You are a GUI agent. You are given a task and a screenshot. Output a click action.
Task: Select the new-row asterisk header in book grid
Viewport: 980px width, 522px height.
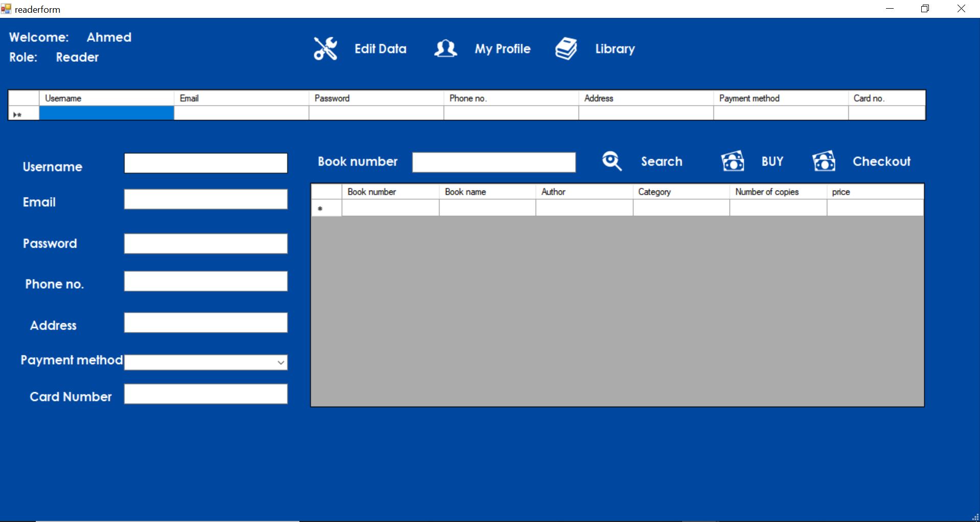pos(327,208)
